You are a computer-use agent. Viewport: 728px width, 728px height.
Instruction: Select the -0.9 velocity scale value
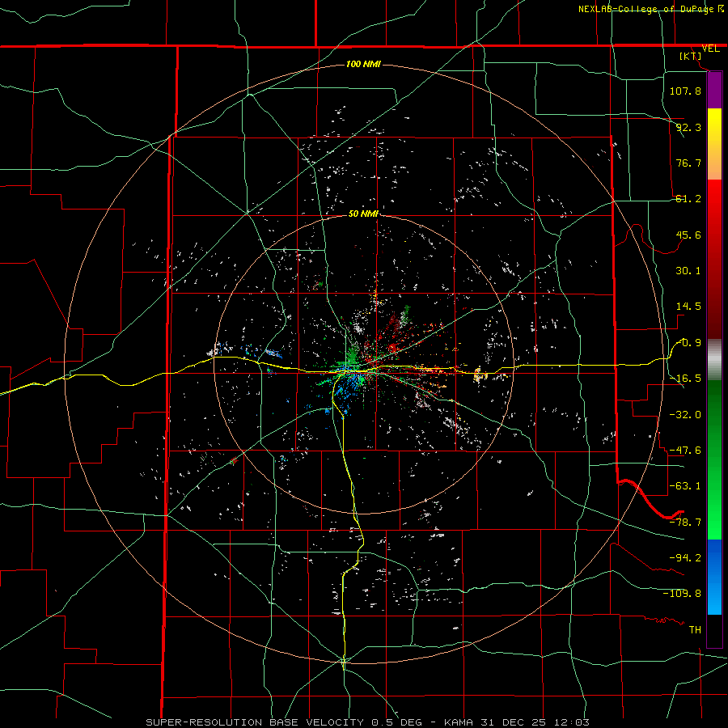pyautogui.click(x=688, y=343)
